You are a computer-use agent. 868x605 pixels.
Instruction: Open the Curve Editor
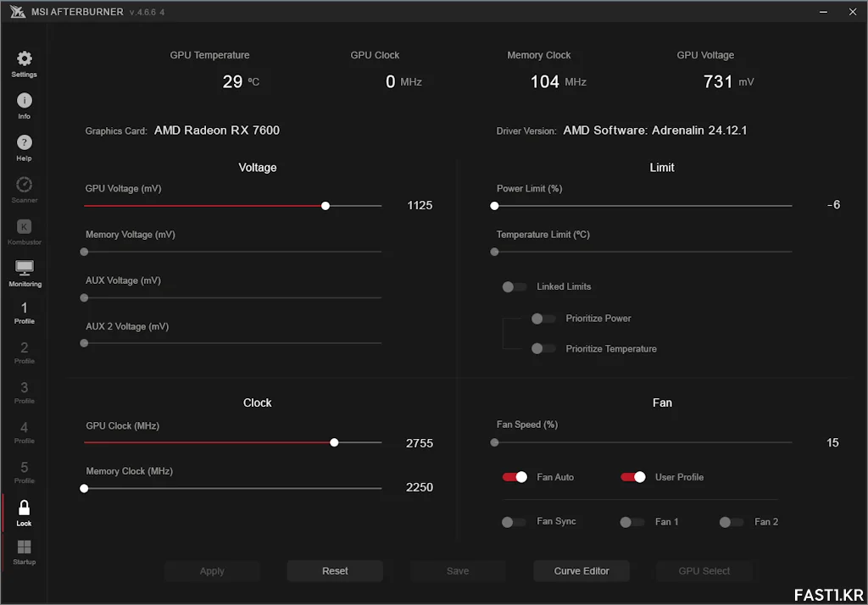[581, 570]
